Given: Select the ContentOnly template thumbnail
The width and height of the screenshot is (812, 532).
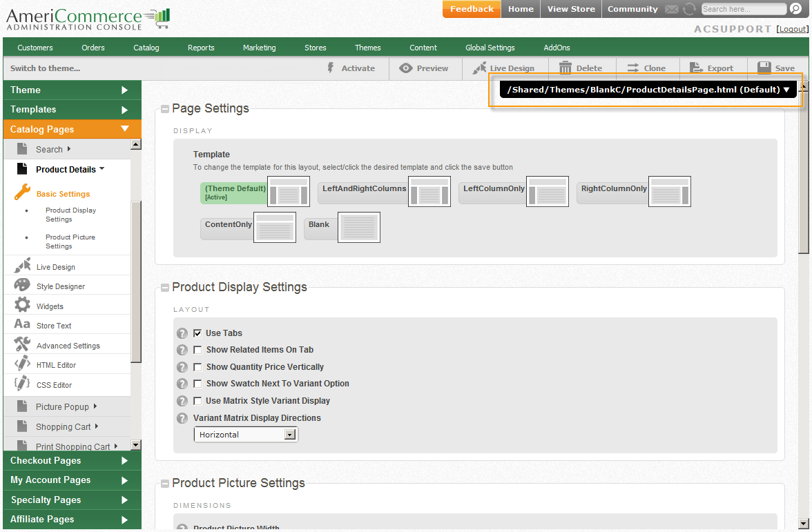Looking at the screenshot, I should click(x=275, y=227).
